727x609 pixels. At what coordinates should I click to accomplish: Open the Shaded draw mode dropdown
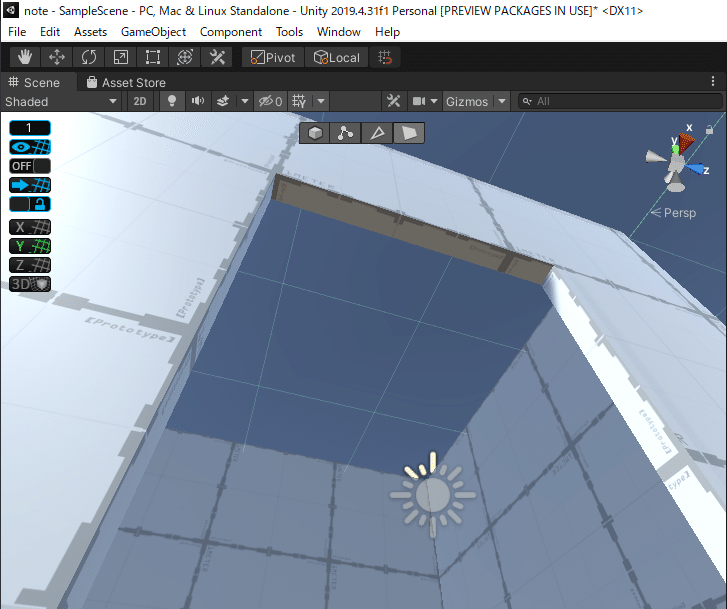coord(61,102)
